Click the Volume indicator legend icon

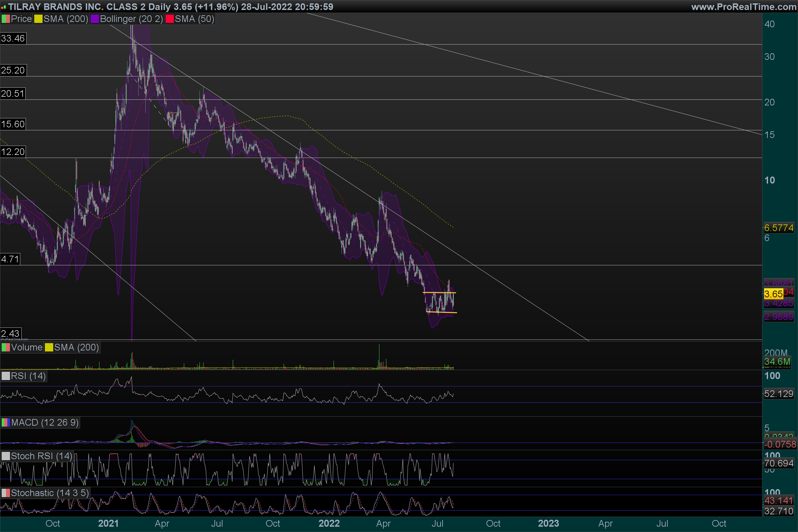point(5,347)
